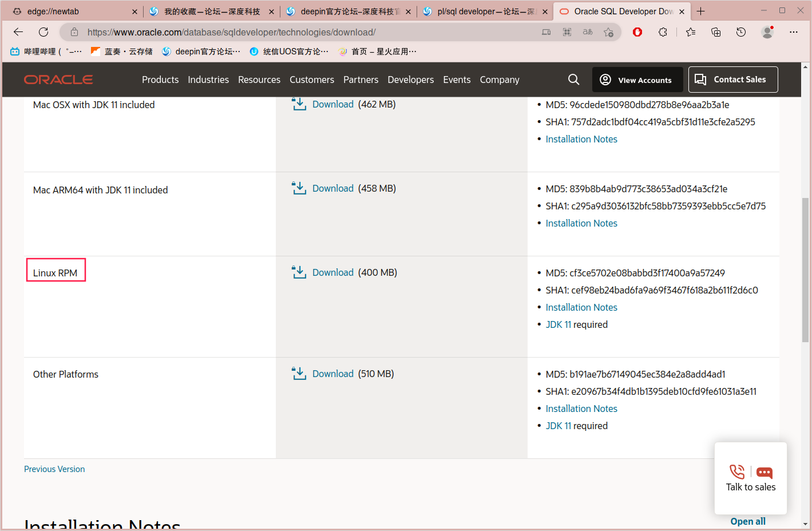This screenshot has height=531, width=812.
Task: Click the View Accounts button
Action: [x=637, y=80]
